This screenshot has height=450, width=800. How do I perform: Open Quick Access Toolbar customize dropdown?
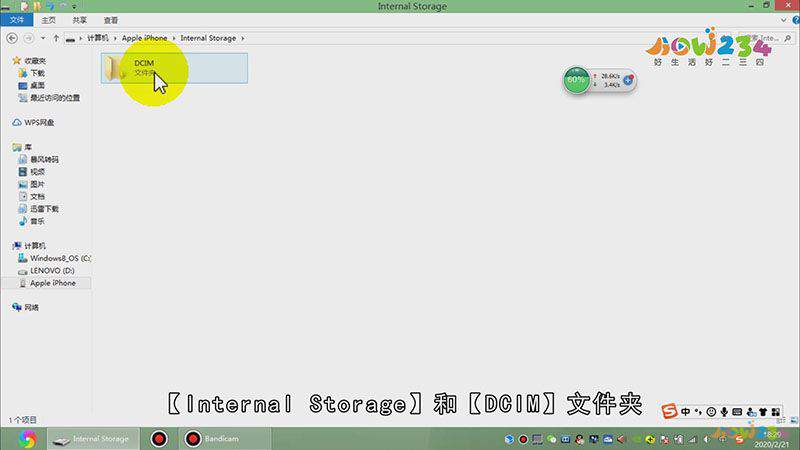tap(74, 7)
